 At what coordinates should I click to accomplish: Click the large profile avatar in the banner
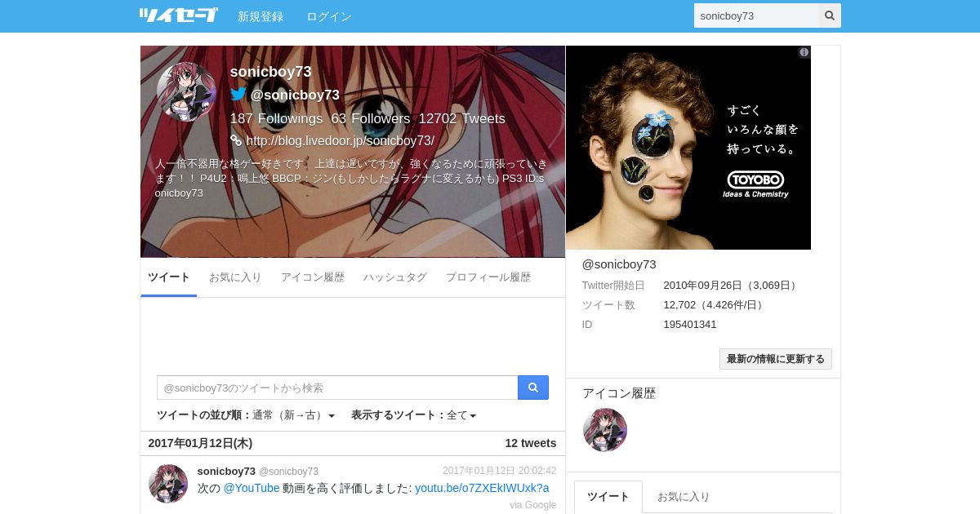pos(187,92)
